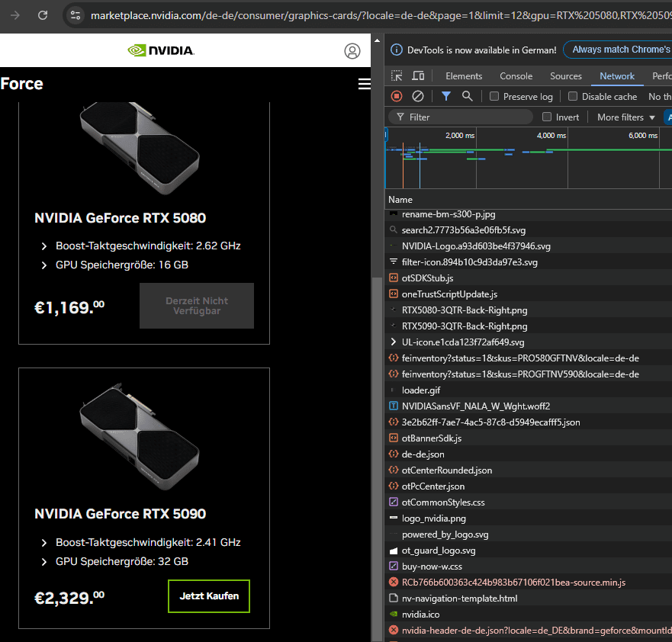Select feinventory request with PRO580GFTNV sku
Screen dimensions: 672x642
520,358
